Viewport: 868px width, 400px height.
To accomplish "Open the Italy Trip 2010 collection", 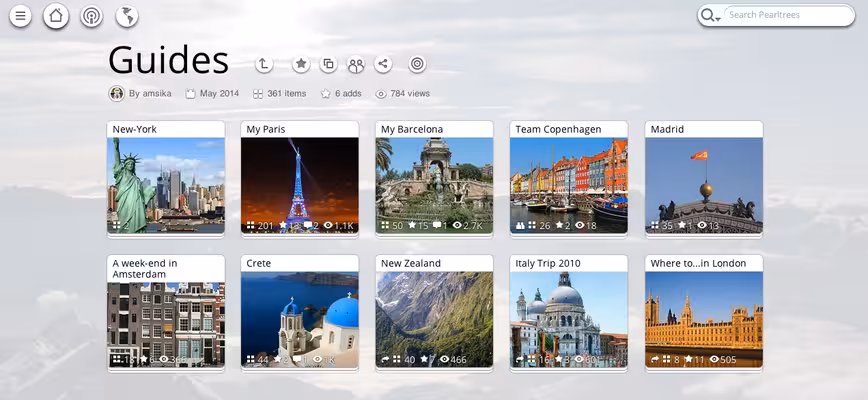I will point(569,313).
